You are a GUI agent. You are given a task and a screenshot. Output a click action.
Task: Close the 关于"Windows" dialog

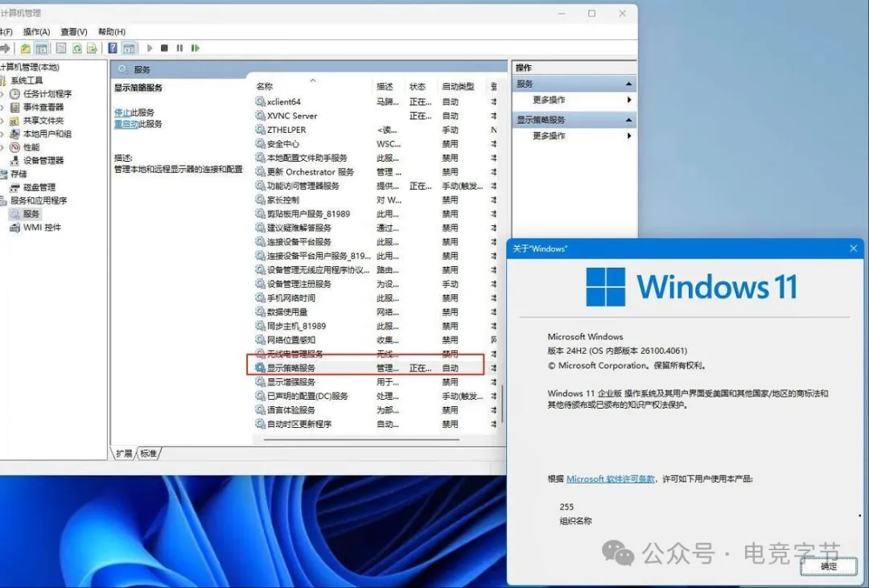coord(854,249)
